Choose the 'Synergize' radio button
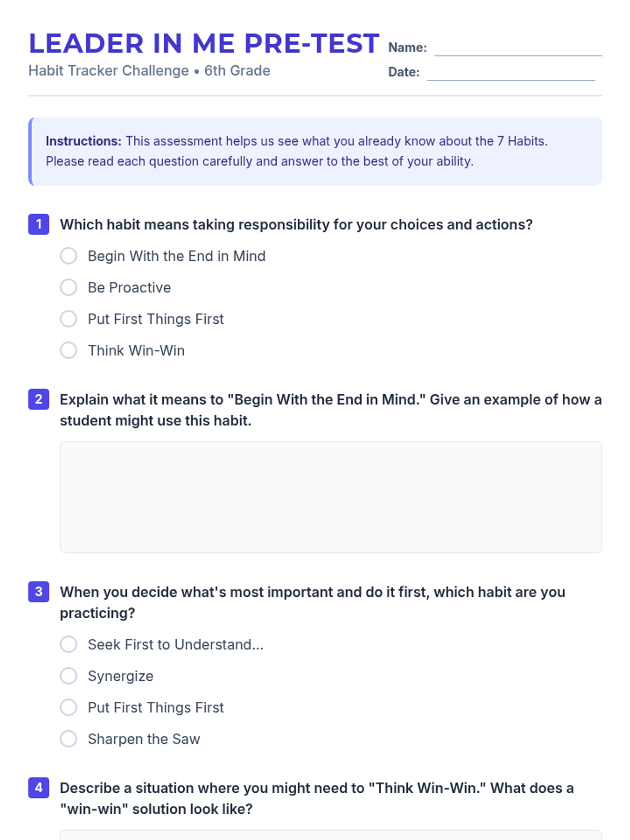The height and width of the screenshot is (840, 630). pyautogui.click(x=68, y=676)
